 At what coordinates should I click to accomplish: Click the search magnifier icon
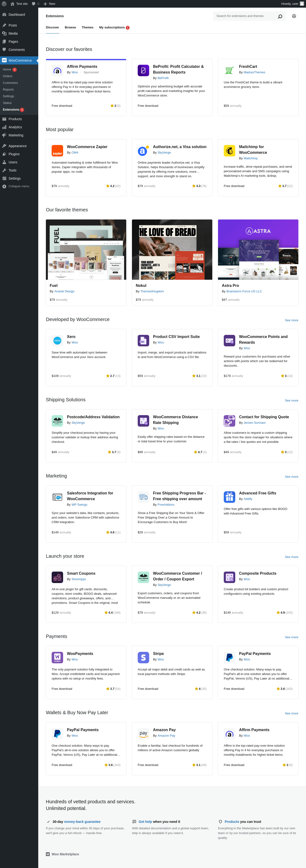click(x=280, y=16)
